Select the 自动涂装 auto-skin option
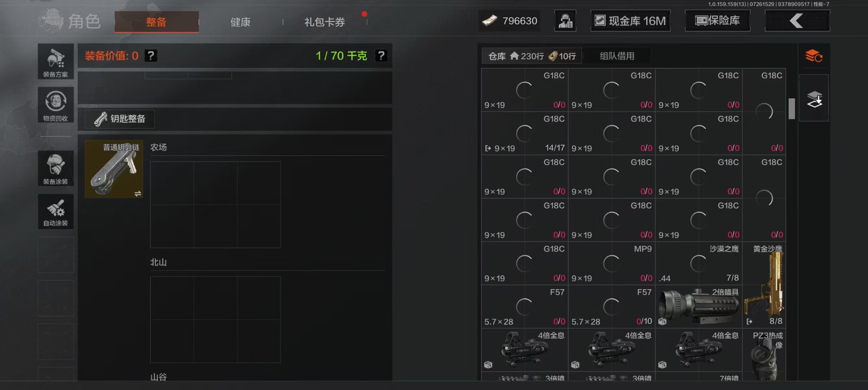 [56, 212]
